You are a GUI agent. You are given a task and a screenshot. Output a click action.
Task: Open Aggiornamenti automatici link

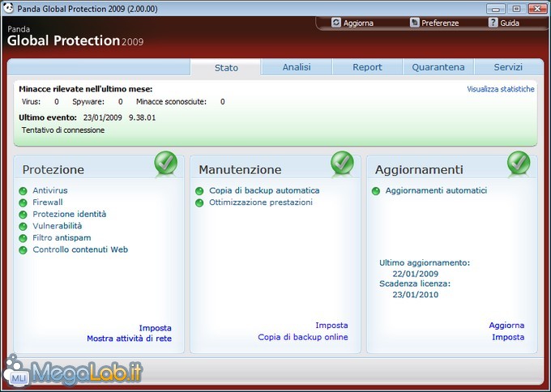click(x=436, y=190)
